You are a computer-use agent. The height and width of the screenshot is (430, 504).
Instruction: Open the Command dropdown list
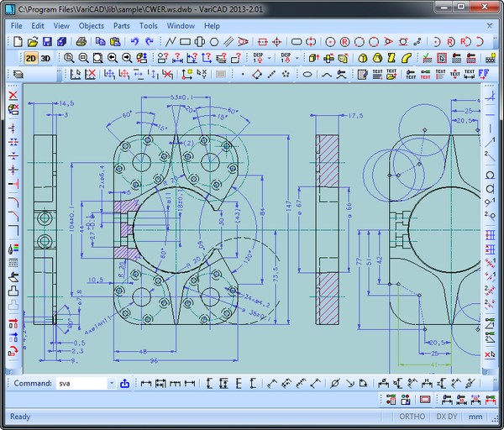pos(110,383)
